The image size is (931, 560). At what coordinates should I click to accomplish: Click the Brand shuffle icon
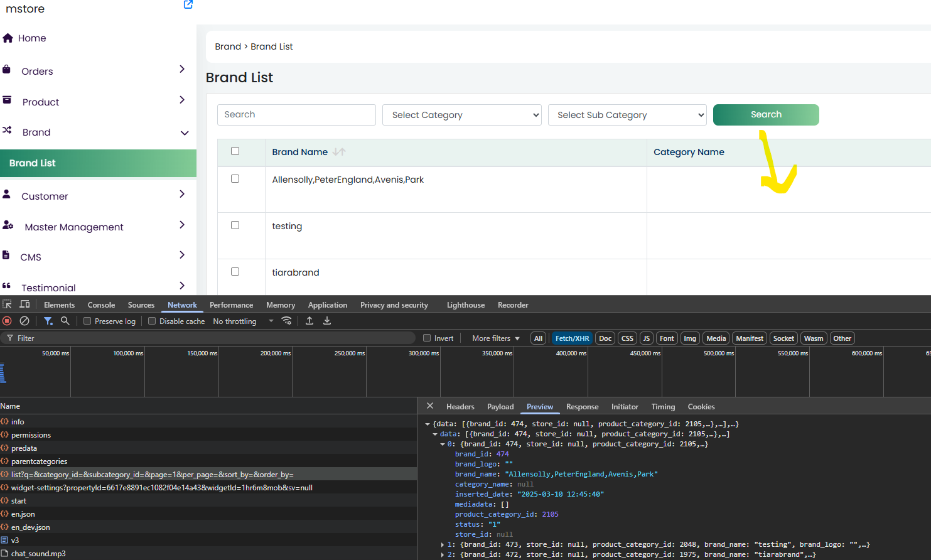(7, 130)
